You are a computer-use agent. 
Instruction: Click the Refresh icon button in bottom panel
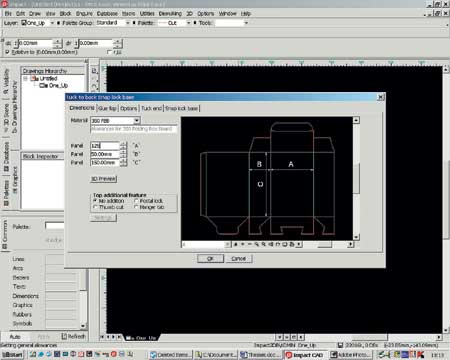tap(73, 336)
